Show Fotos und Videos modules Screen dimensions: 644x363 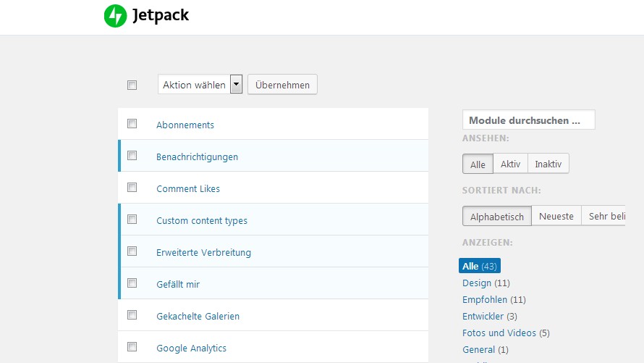tap(499, 333)
